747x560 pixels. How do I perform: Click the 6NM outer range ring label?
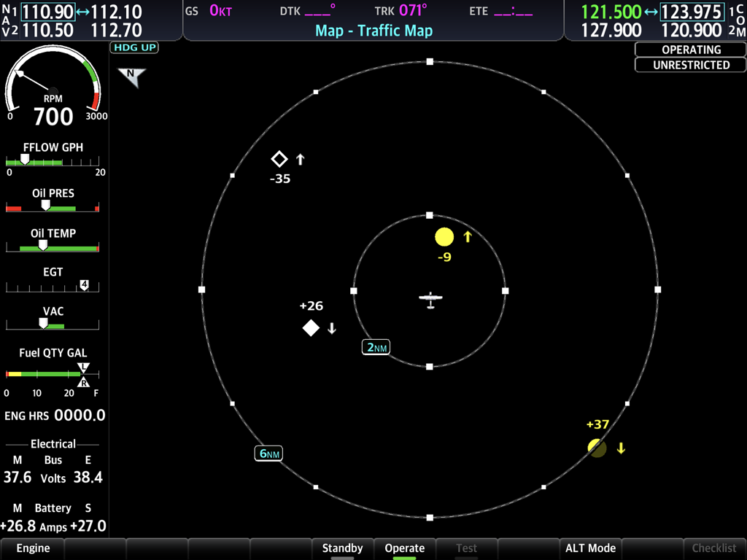268,453
